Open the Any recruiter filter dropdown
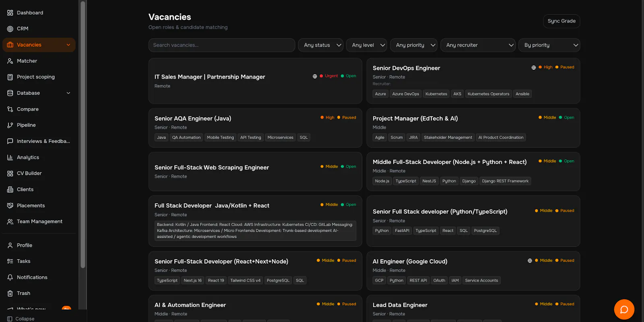644x322 pixels. pyautogui.click(x=478, y=45)
